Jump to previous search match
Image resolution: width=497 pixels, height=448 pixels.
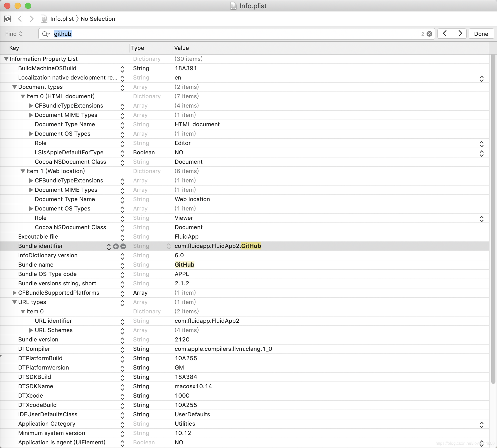(x=445, y=34)
